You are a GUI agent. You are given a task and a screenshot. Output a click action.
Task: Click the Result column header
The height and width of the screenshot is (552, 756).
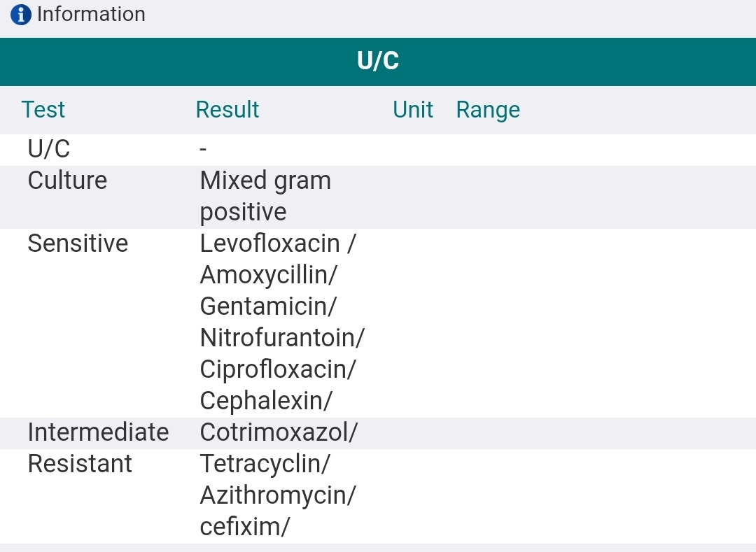click(x=227, y=110)
